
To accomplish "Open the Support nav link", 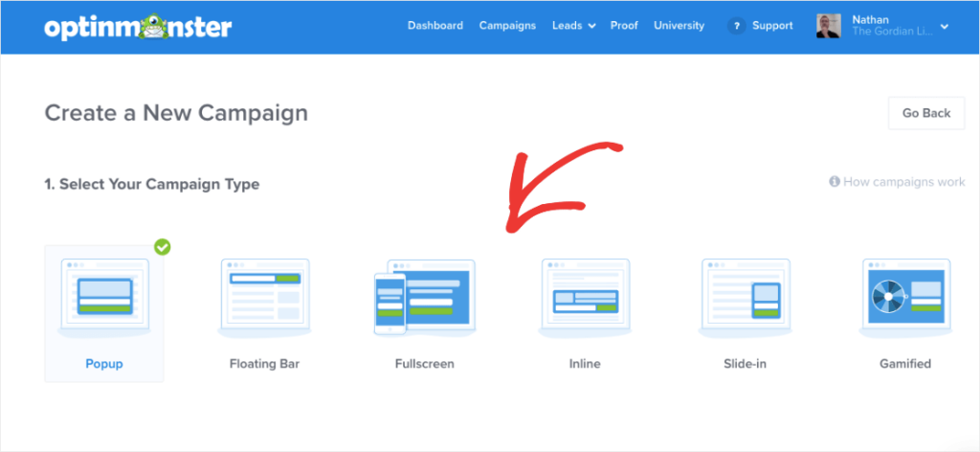I will click(x=772, y=26).
